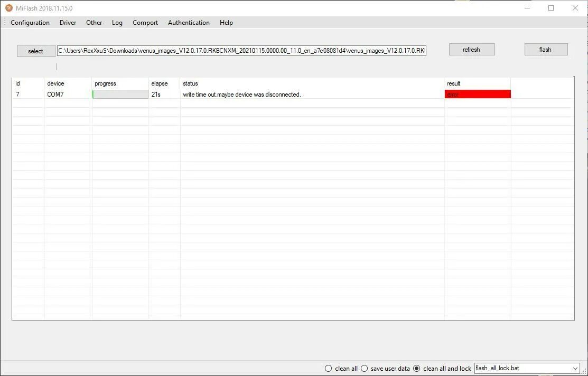Focus the ROM folder path field
The height and width of the screenshot is (376, 588).
[x=241, y=51]
